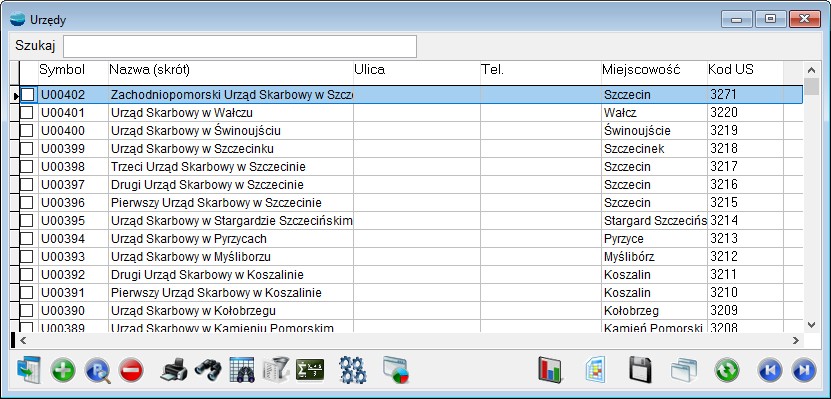
Task: Add a new office with green plus
Action: pyautogui.click(x=63, y=370)
